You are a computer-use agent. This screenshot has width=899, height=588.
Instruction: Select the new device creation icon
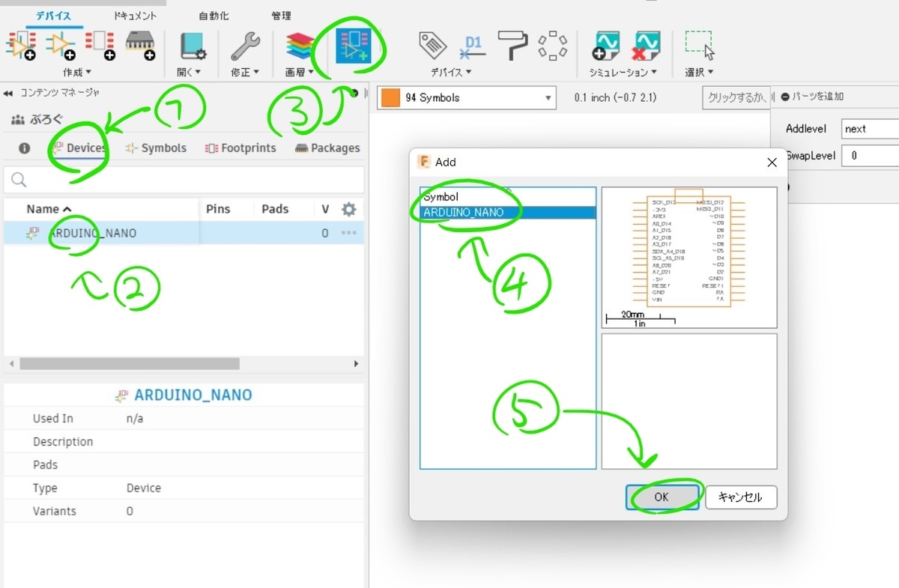(21, 46)
